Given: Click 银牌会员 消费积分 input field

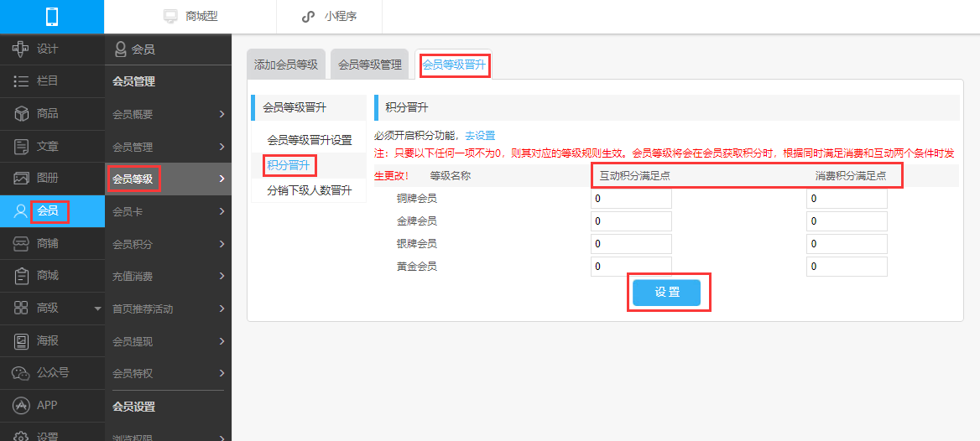Looking at the screenshot, I should (847, 244).
